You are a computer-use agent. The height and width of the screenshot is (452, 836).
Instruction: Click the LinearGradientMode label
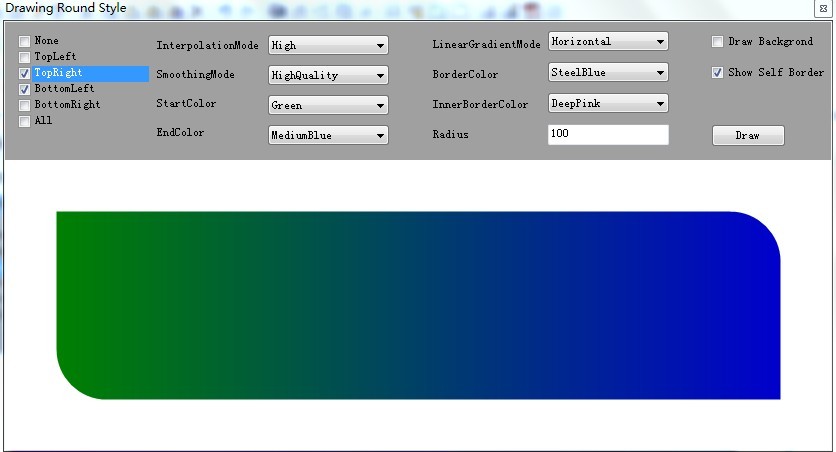486,45
